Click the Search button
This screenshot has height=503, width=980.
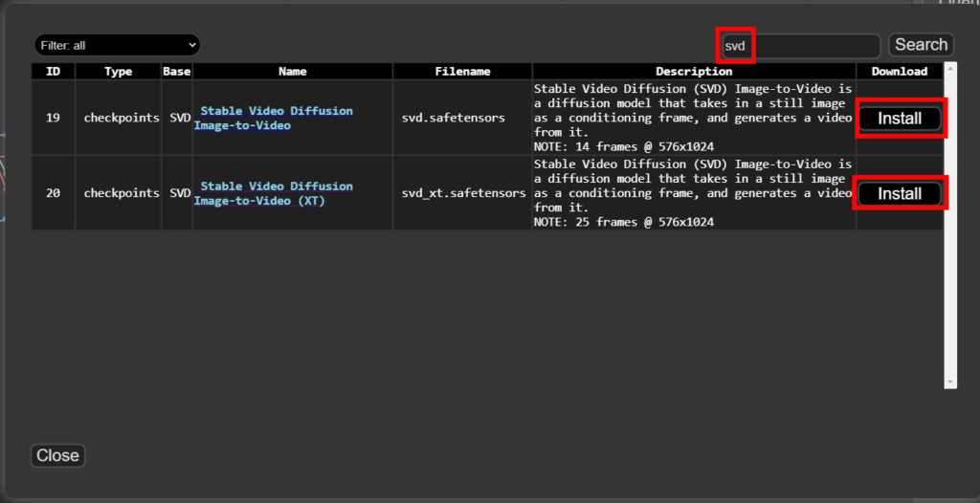click(x=922, y=45)
